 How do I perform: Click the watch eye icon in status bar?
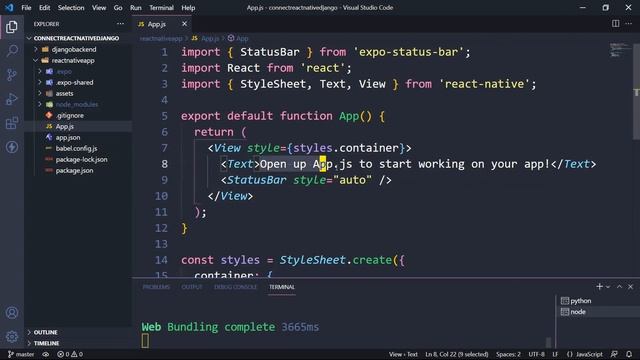(46, 354)
